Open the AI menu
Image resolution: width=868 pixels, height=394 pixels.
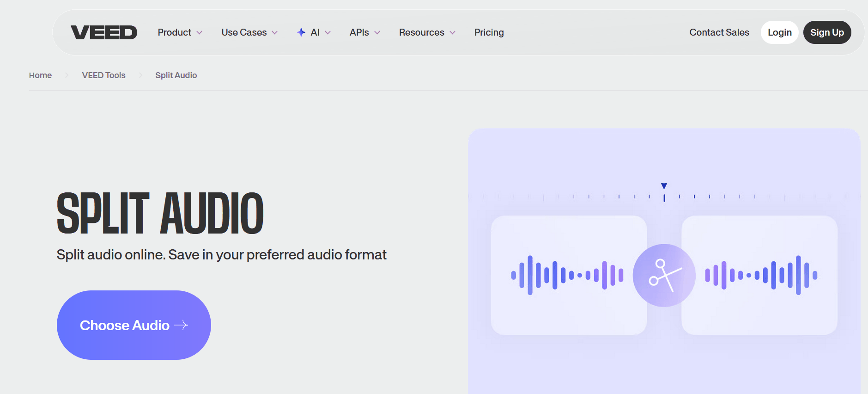click(x=315, y=32)
